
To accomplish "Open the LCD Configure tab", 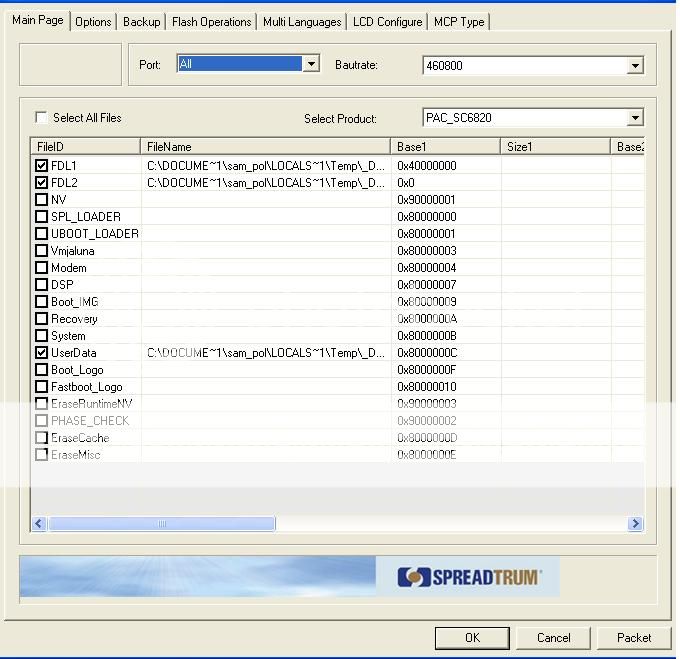I will click(x=385, y=22).
